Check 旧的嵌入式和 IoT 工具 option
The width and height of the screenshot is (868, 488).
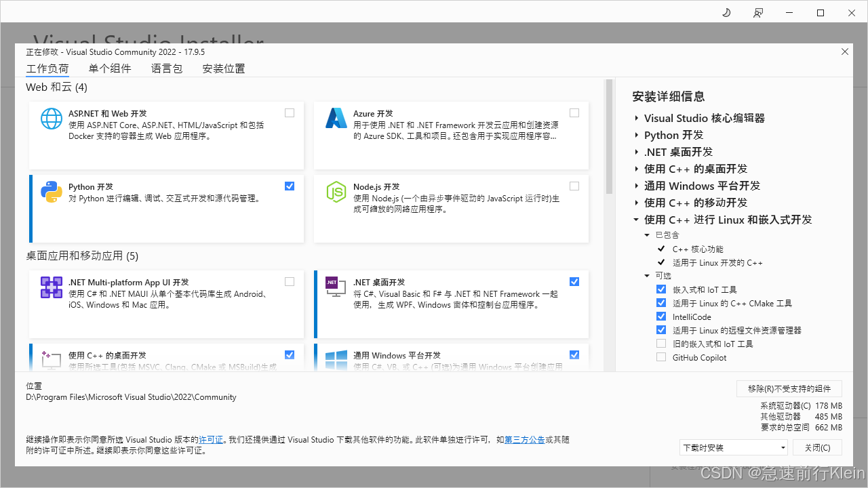coord(661,344)
